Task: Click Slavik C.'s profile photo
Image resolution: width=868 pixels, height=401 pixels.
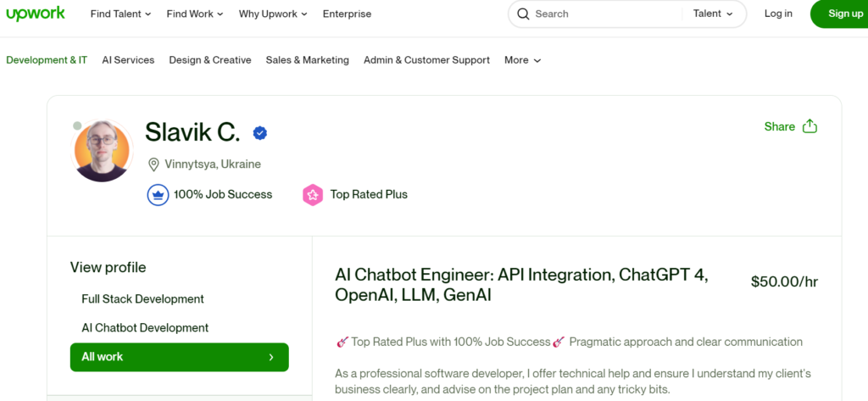Action: pos(102,151)
